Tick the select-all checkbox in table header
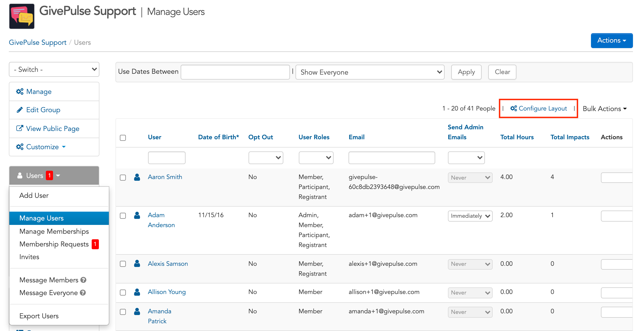Screen dimensions: 644x331 pos(123,138)
